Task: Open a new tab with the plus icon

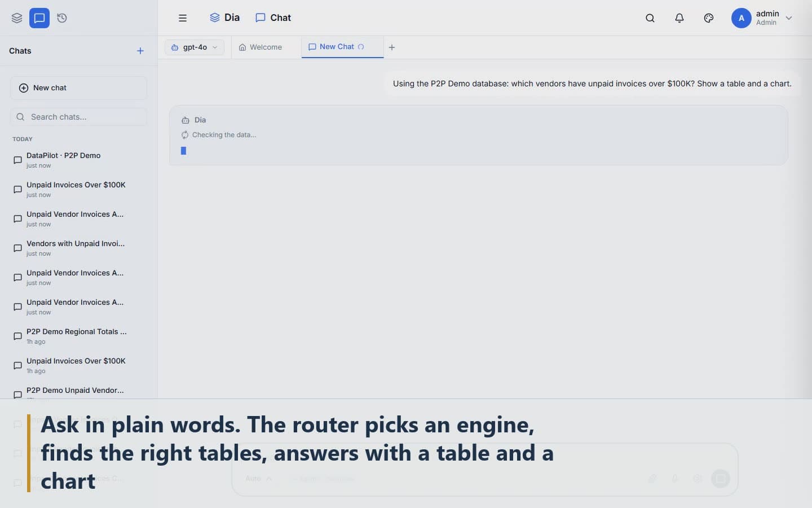Action: 392,47
